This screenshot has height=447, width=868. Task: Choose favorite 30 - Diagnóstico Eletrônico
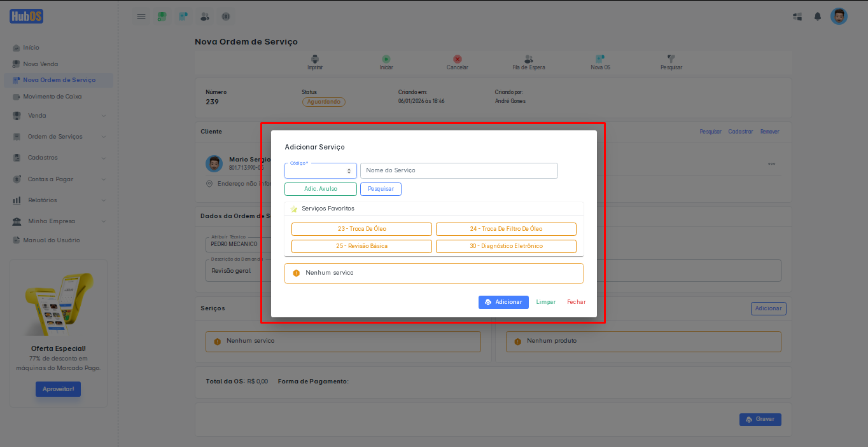pos(506,246)
